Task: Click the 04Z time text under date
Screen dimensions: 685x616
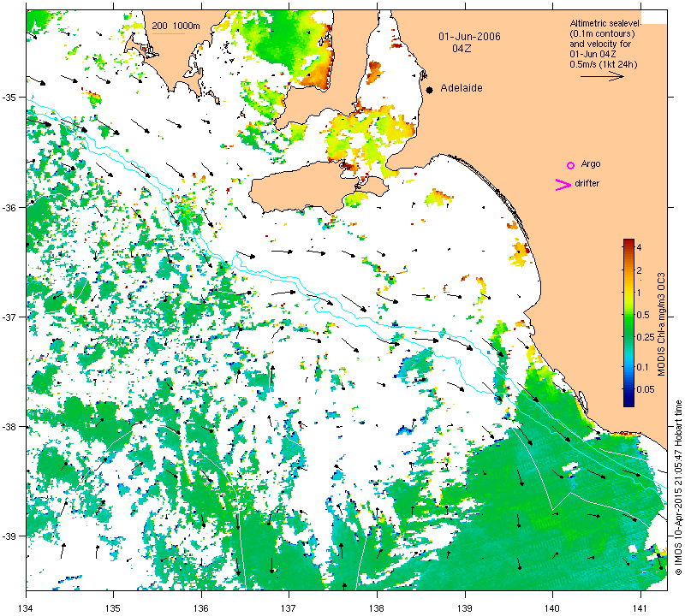Action: pos(462,49)
